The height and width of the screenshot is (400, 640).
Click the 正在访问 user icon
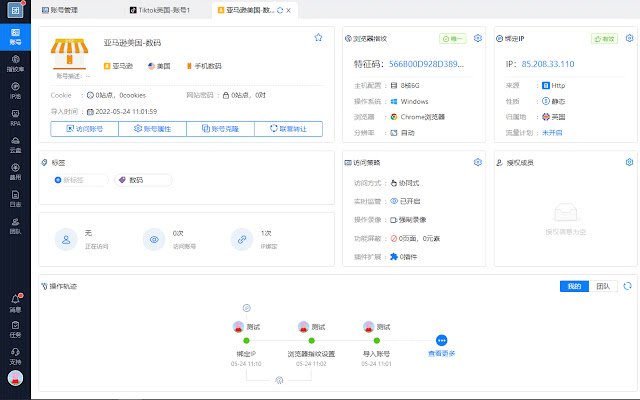coord(66,240)
